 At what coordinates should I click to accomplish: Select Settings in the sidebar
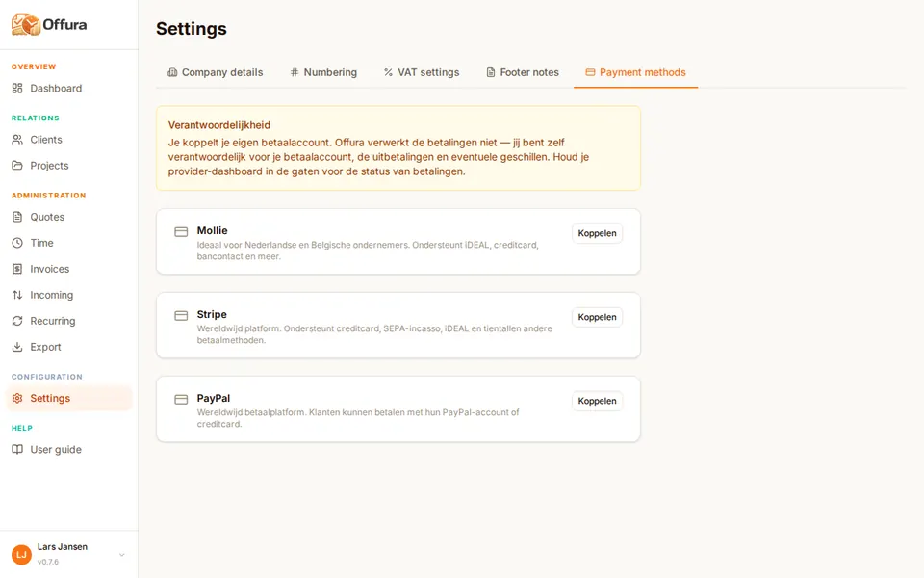[69, 398]
